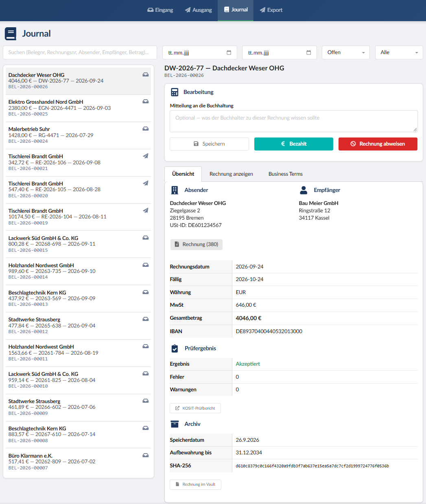Save the note with Speichern

pos(209,144)
